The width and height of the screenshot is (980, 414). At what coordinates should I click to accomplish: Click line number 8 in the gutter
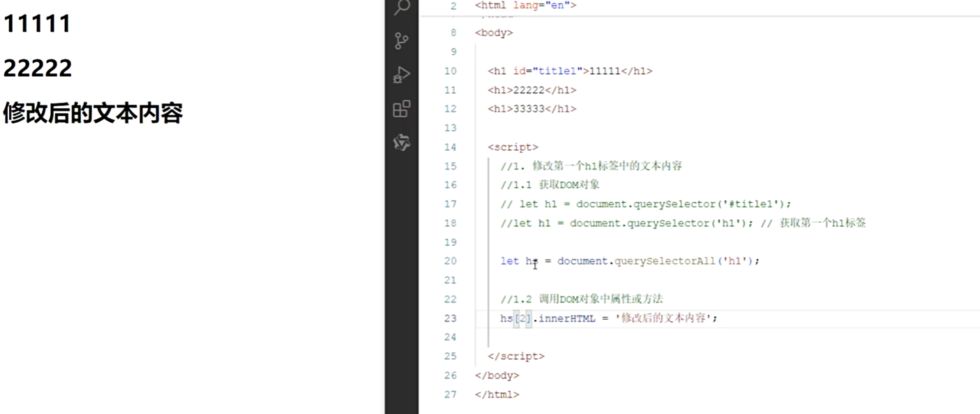[454, 33]
